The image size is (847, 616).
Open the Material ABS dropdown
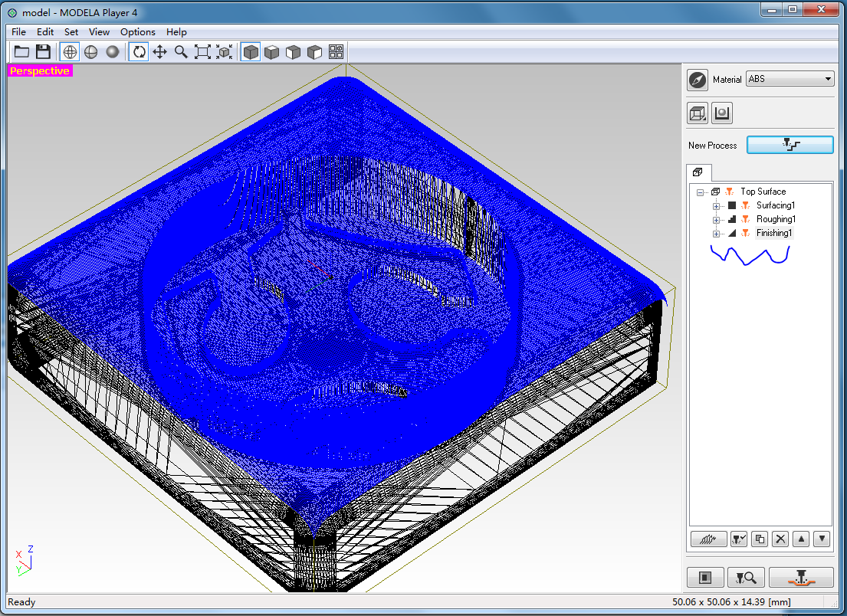(790, 79)
